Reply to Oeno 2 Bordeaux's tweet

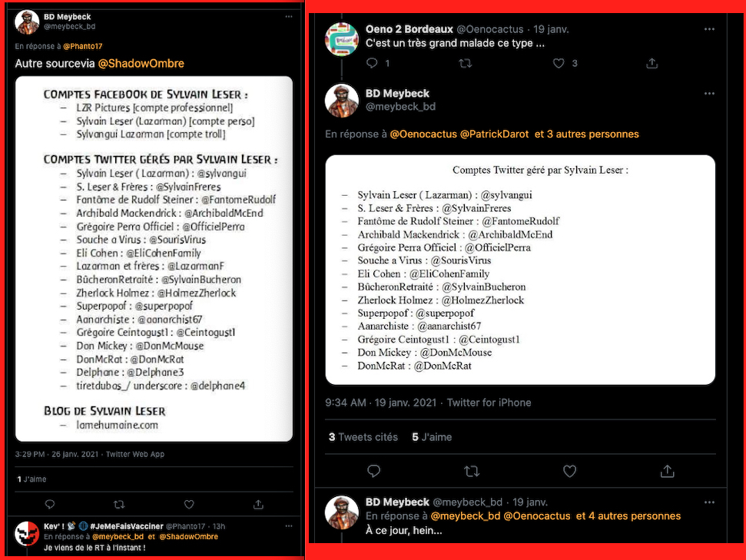pyautogui.click(x=373, y=63)
